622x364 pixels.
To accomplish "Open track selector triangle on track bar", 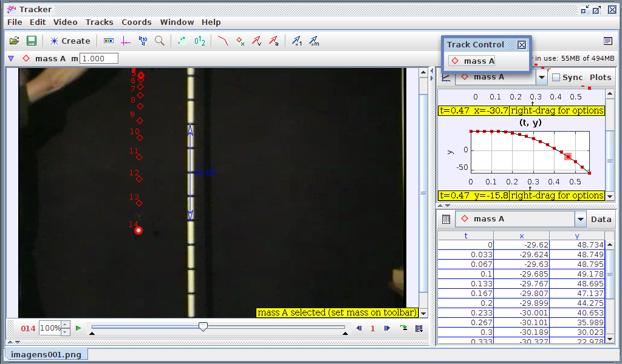I will [11, 59].
